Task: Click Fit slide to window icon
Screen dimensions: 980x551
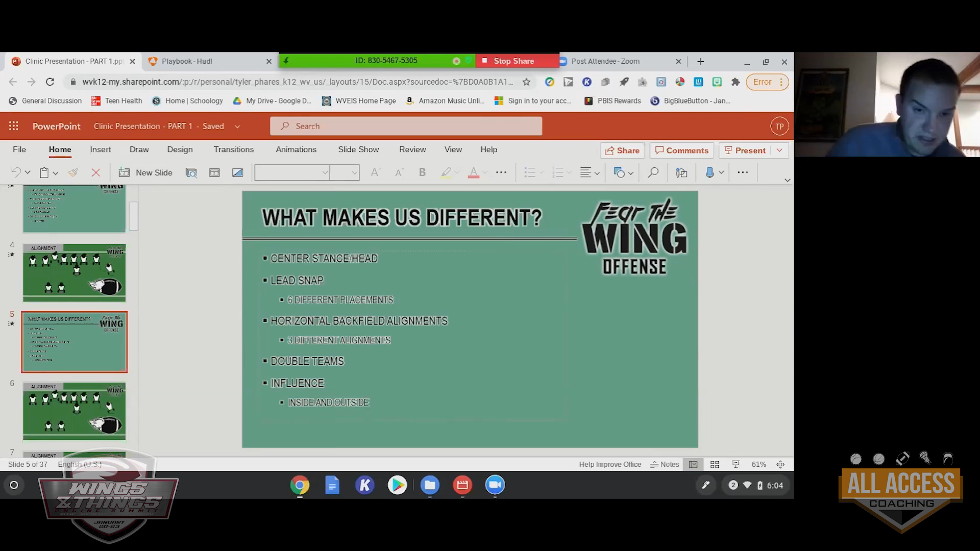Action: pos(780,464)
